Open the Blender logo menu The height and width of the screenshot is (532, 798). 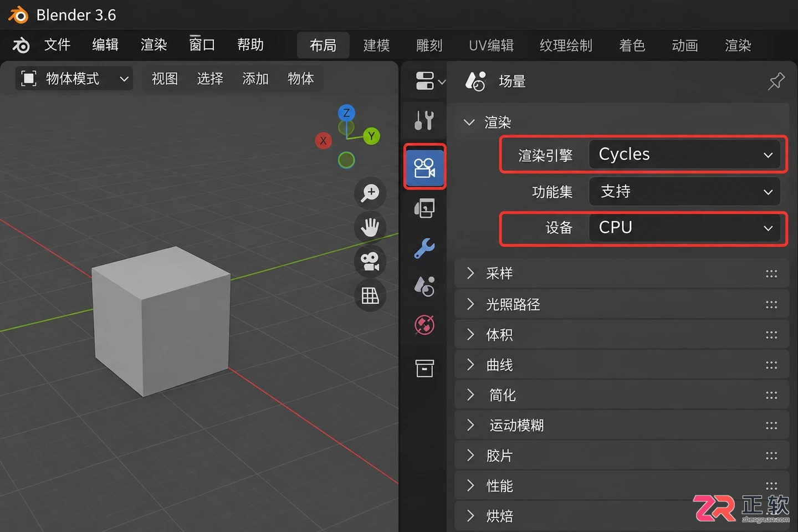[x=21, y=45]
